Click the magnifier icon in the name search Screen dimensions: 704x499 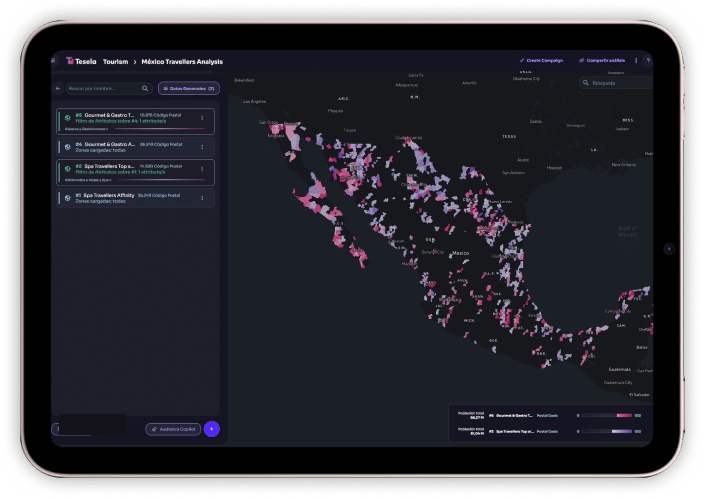[147, 88]
